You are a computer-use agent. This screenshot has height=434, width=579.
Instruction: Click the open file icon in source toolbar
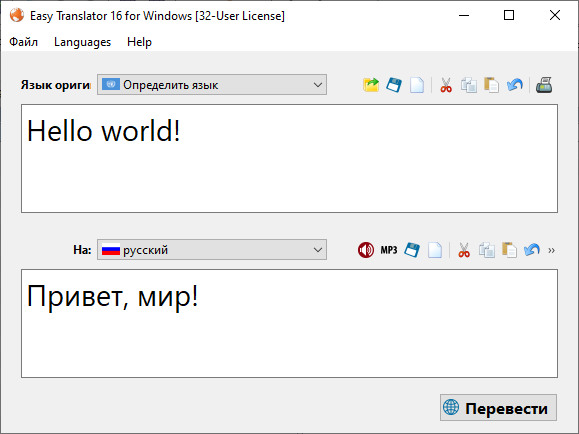tap(371, 85)
